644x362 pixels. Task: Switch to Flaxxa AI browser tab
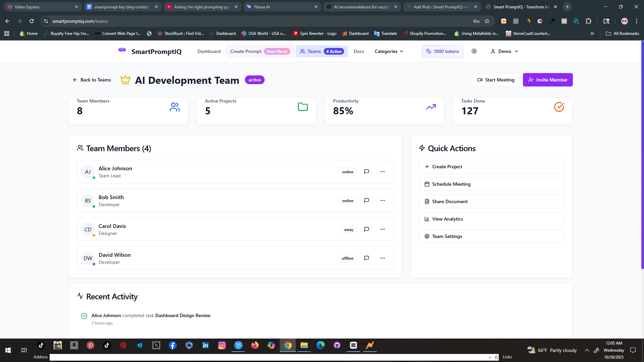(x=282, y=7)
